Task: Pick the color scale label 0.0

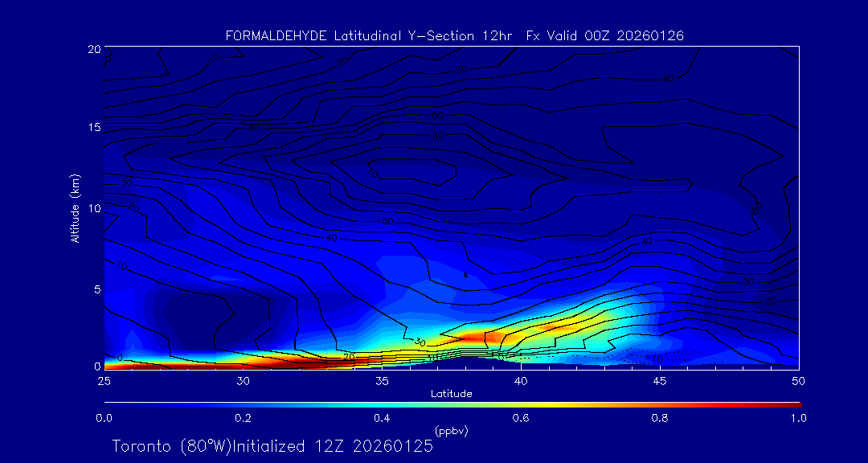Action: point(104,419)
